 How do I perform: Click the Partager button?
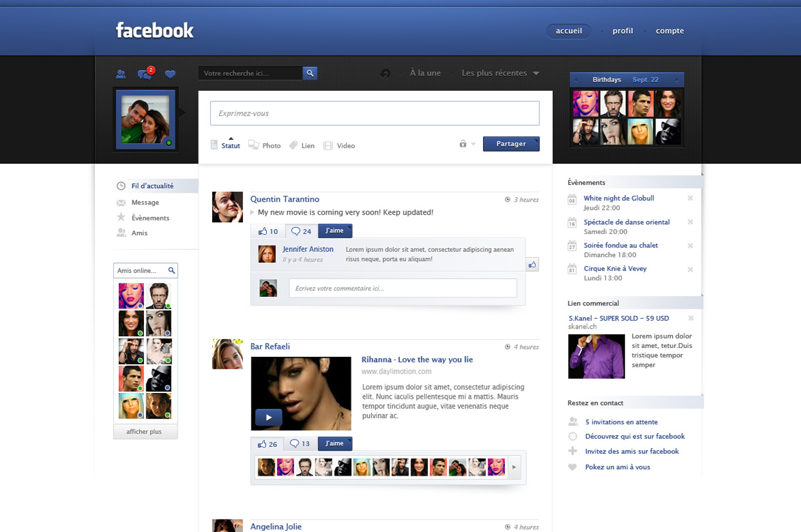[511, 144]
